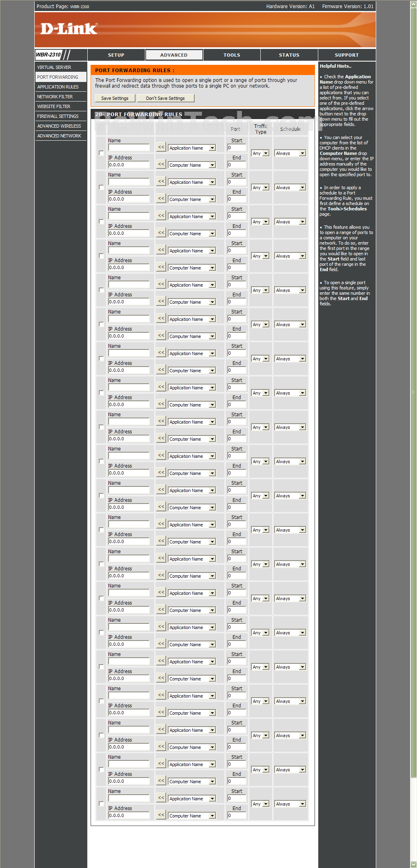Click the 'Firmware Version: 1.01' text
Screen dimensions: 417x868
(x=348, y=6)
